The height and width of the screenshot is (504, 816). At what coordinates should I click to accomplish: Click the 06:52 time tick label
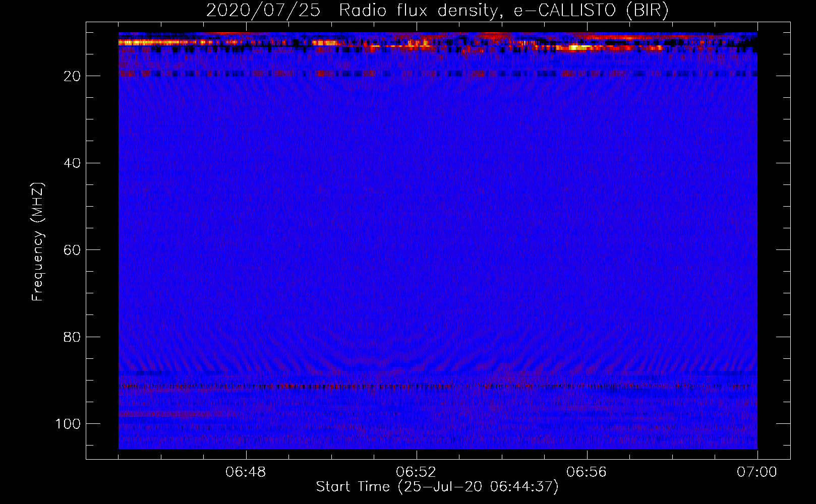click(x=416, y=472)
